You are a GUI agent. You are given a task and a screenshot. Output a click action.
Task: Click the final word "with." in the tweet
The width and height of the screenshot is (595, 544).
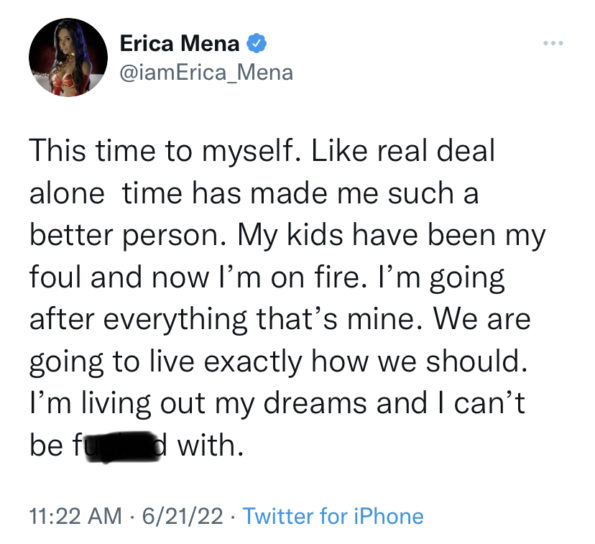[x=210, y=445]
